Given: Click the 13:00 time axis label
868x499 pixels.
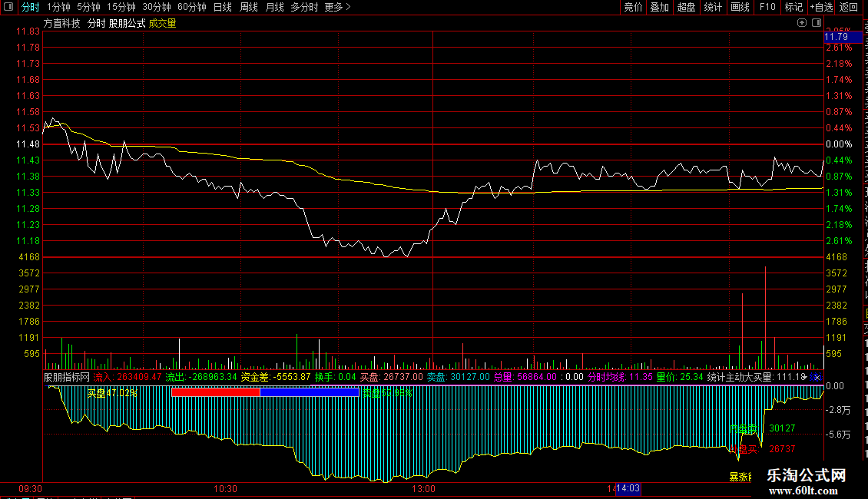Looking at the screenshot, I should click(423, 489).
